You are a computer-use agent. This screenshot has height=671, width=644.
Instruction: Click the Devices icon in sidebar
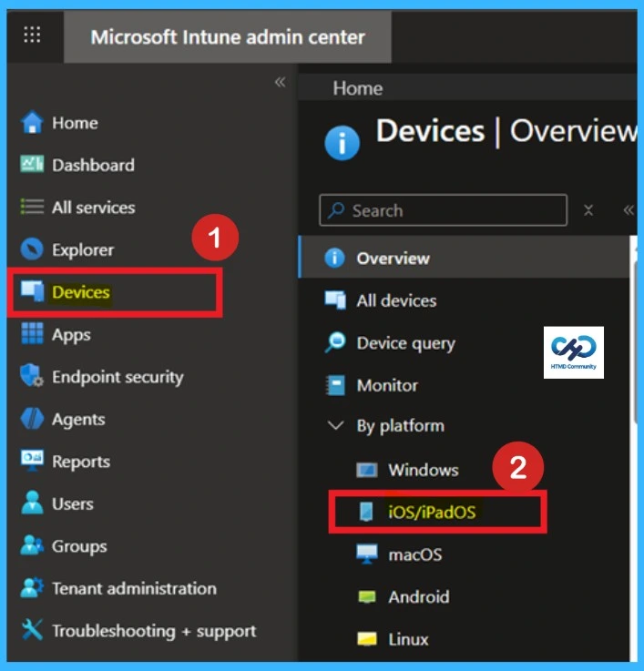pyautogui.click(x=33, y=291)
